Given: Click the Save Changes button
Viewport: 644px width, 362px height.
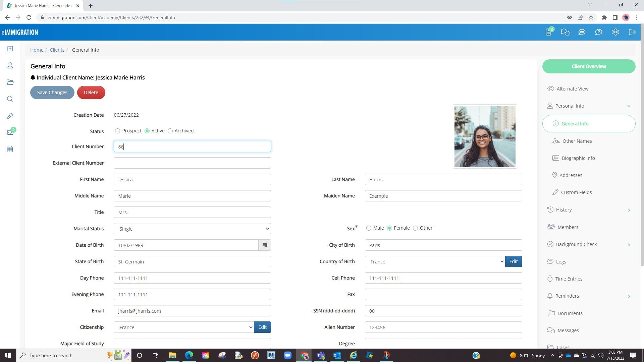Looking at the screenshot, I should click(x=52, y=93).
